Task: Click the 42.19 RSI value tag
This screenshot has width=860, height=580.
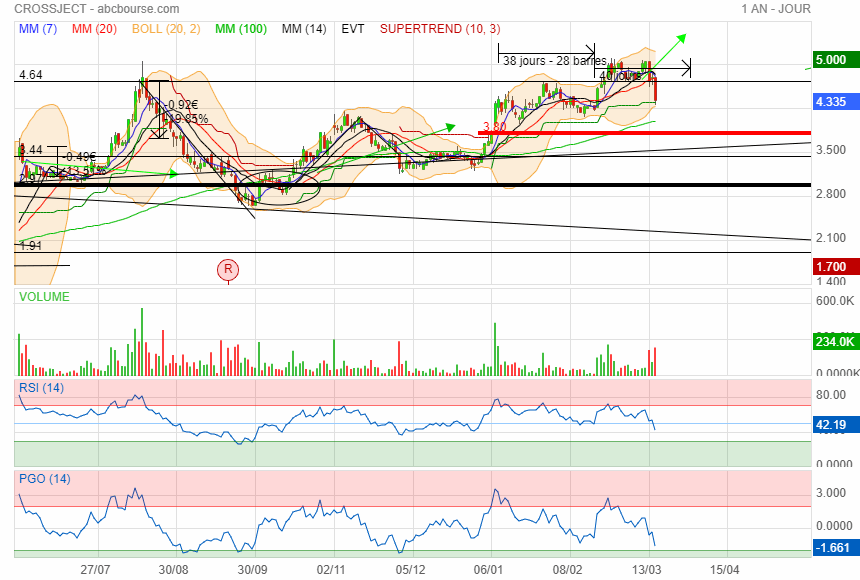Action: click(x=834, y=425)
